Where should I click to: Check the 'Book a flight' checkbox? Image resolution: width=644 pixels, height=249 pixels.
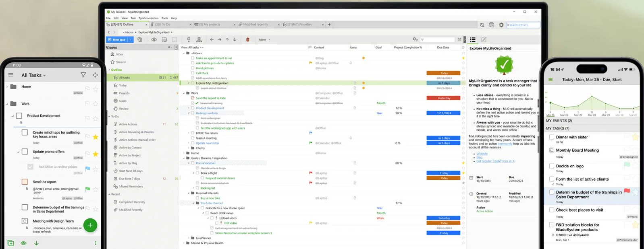(197, 173)
